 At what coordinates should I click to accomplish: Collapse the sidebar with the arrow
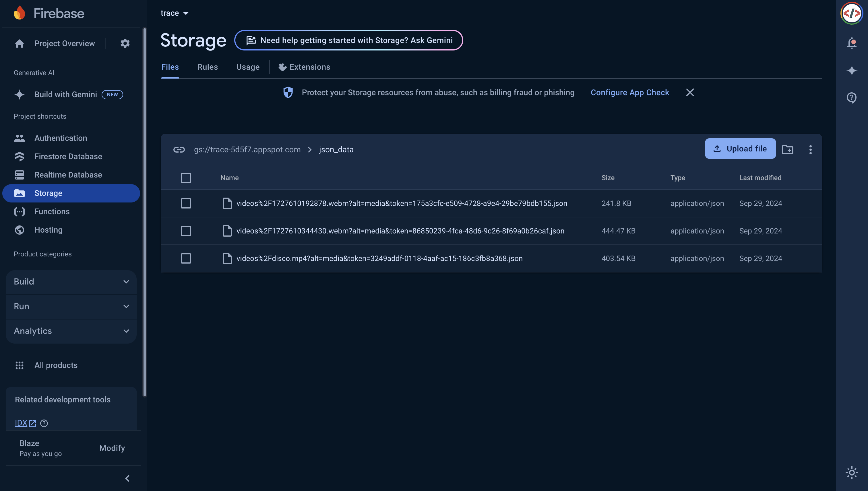127,478
